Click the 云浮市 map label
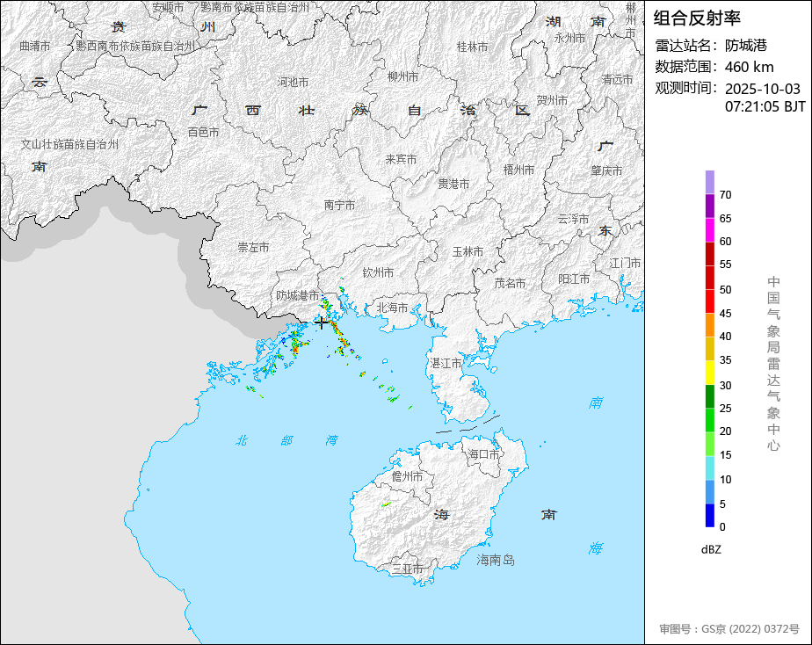 click(573, 219)
